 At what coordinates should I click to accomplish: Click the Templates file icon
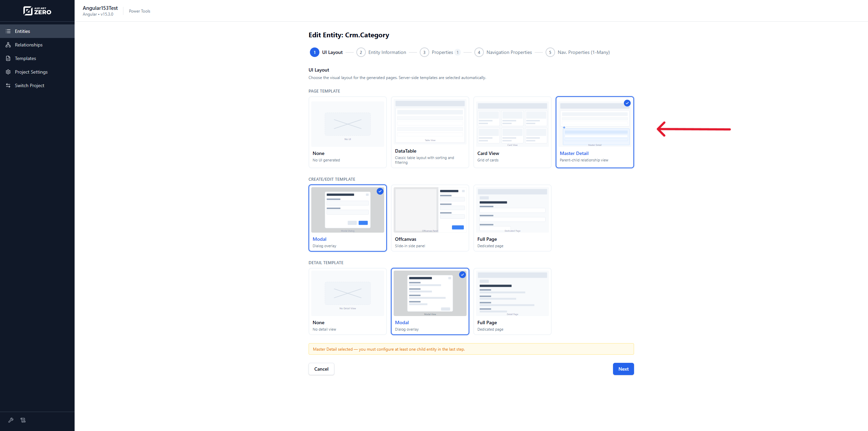[x=8, y=58]
